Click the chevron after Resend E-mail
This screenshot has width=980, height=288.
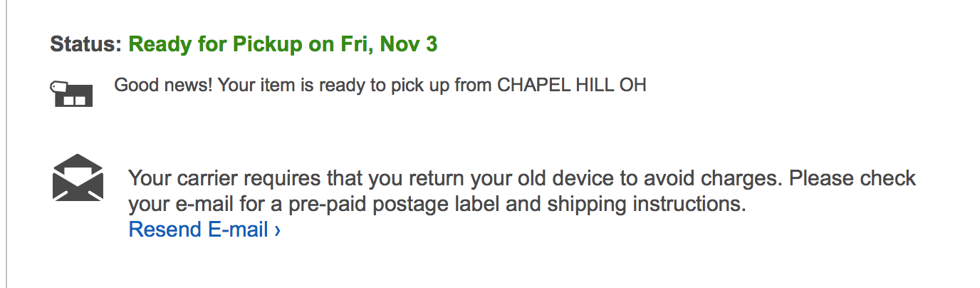(x=277, y=230)
